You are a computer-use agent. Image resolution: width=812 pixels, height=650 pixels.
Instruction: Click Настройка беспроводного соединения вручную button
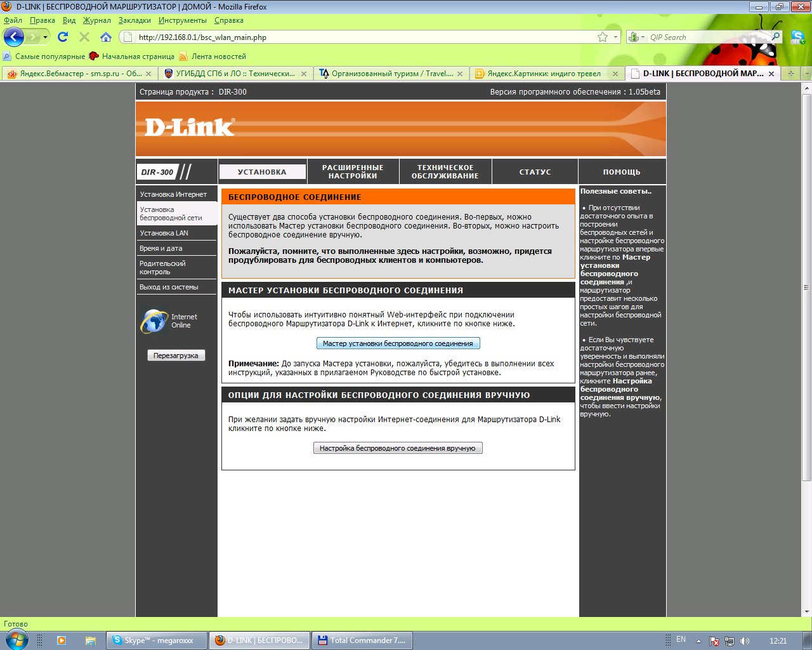coord(398,448)
